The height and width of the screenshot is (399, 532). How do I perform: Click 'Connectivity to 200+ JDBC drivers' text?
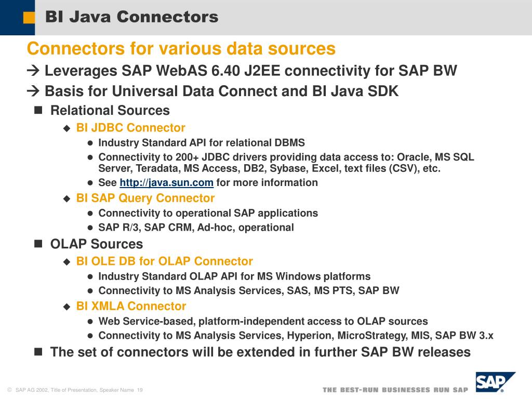286,163
